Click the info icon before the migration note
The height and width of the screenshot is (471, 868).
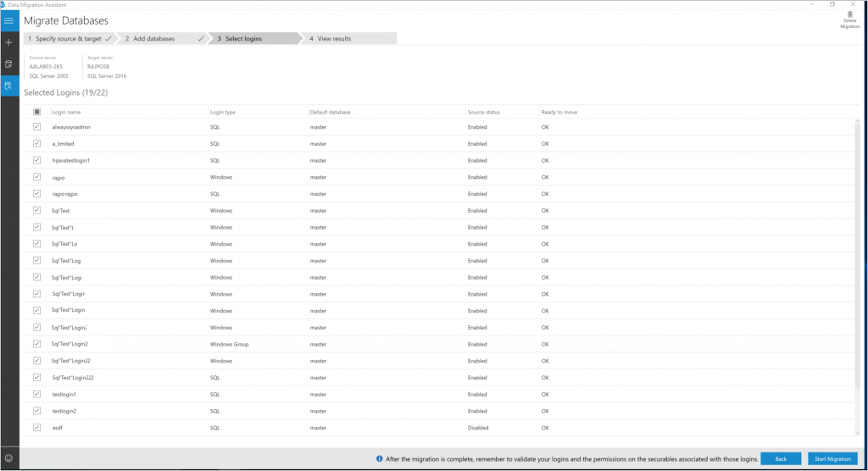(379, 459)
